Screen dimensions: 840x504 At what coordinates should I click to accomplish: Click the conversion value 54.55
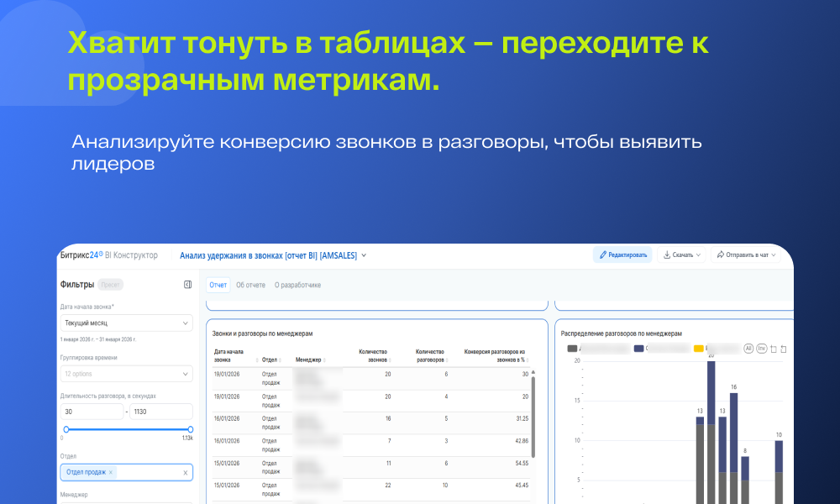(522, 464)
